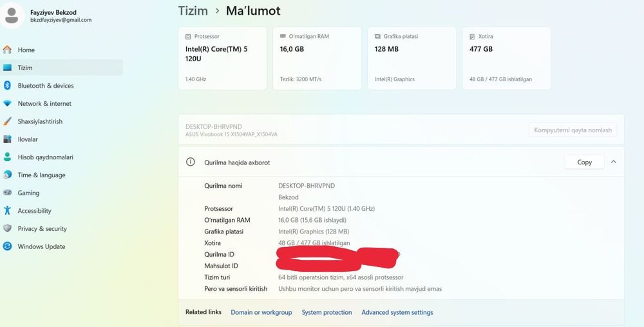644x327 pixels.
Task: Click the Time & language globe icon
Action: pos(7,175)
